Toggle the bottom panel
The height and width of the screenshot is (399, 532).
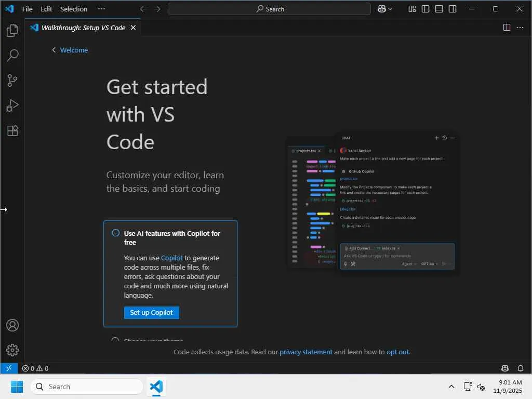click(x=439, y=9)
